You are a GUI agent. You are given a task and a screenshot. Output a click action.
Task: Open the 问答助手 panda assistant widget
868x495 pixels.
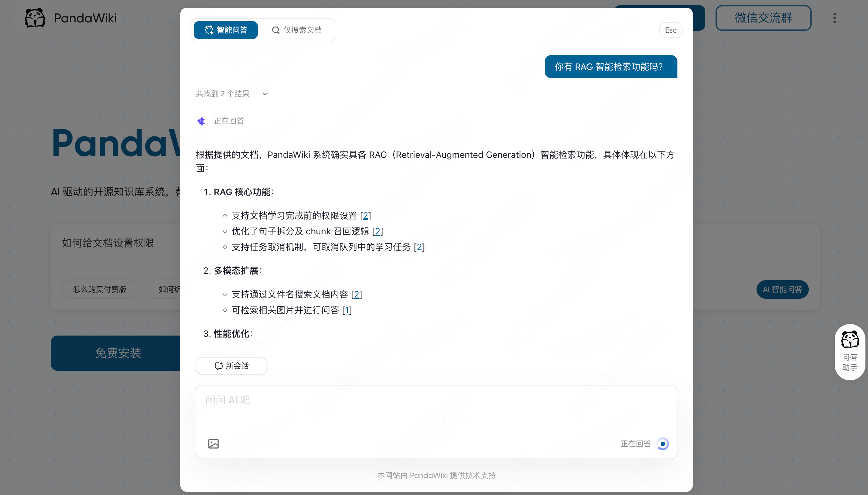[x=849, y=352]
